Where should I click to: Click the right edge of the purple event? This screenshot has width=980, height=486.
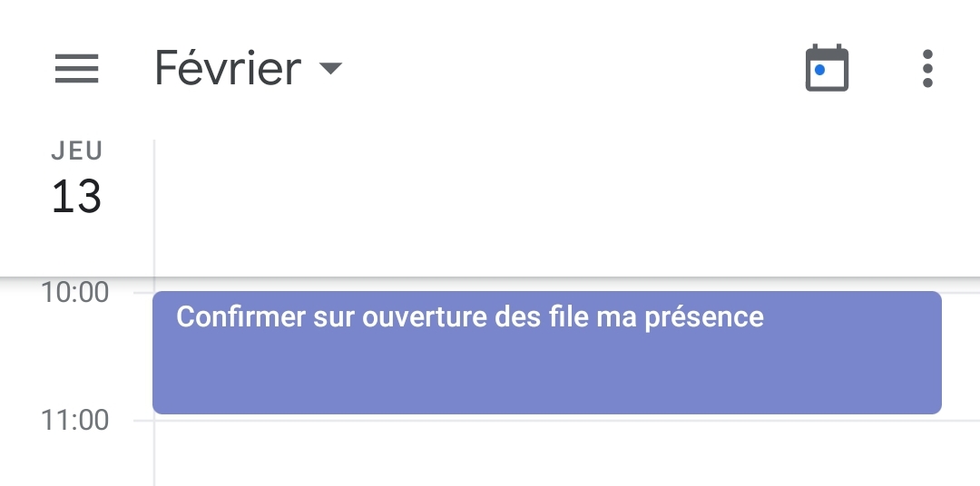click(935, 352)
